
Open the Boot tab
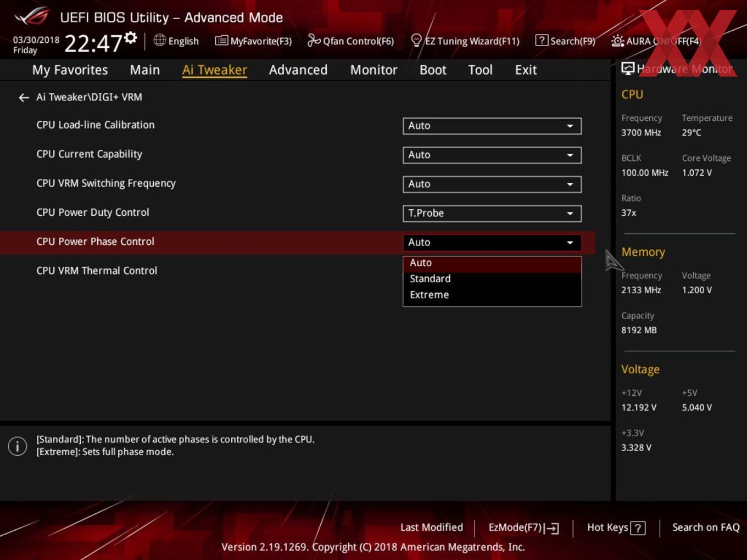[433, 70]
